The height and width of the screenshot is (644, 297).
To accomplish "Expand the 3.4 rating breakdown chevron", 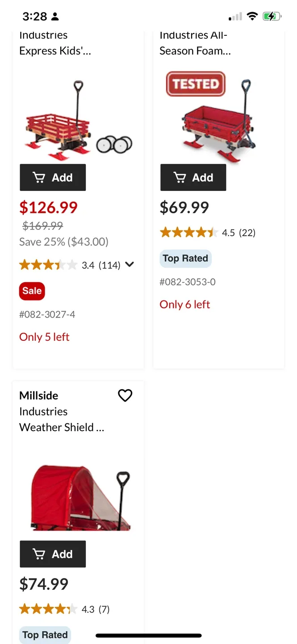I will [x=130, y=264].
